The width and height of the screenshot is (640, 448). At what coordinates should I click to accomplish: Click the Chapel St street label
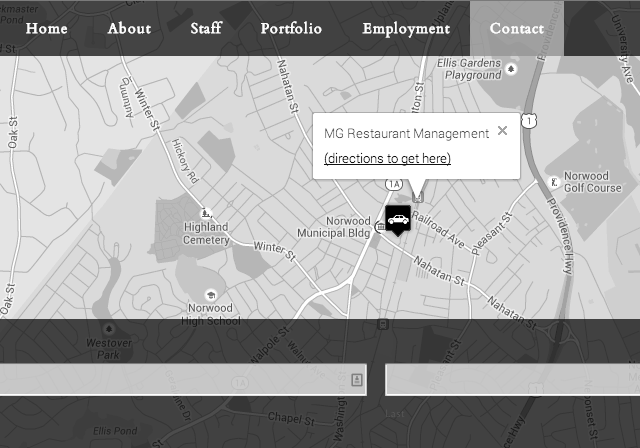coord(291,419)
